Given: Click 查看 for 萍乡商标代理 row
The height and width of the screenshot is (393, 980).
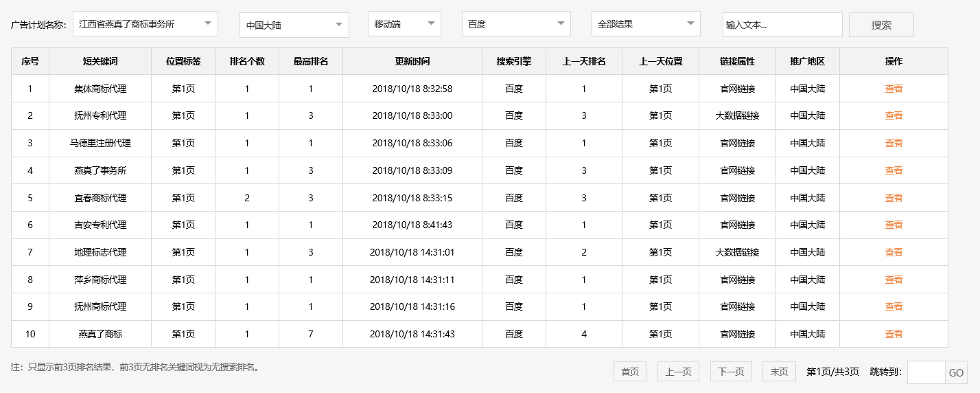Looking at the screenshot, I should pyautogui.click(x=894, y=280).
